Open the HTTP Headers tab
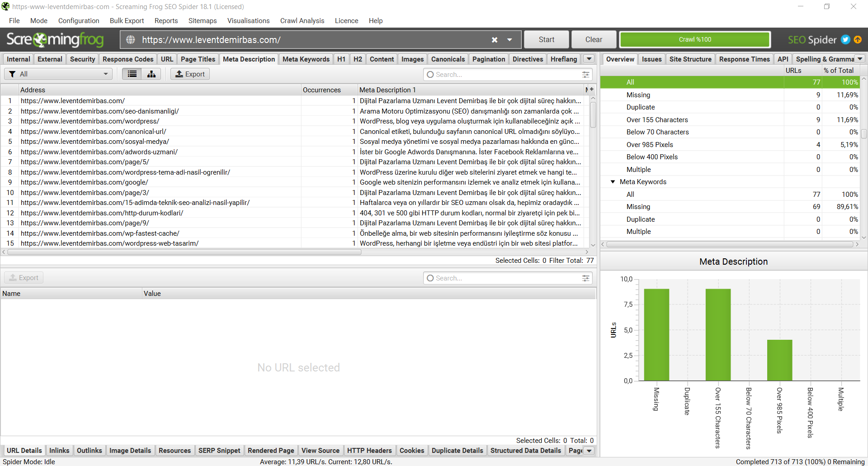The height and width of the screenshot is (466, 868). [x=369, y=451]
